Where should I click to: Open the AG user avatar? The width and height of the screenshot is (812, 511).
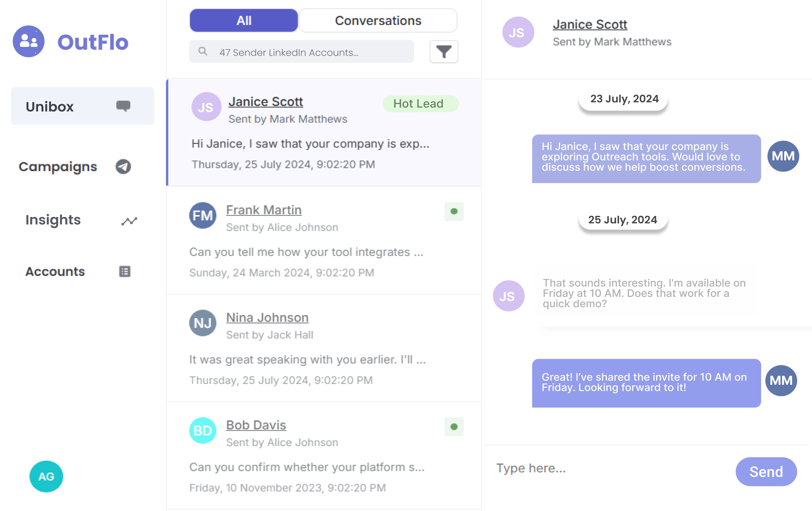[x=46, y=476]
